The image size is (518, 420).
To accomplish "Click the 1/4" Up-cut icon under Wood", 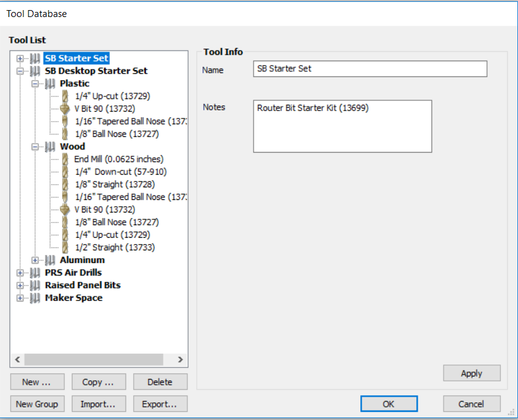I will tap(65, 235).
